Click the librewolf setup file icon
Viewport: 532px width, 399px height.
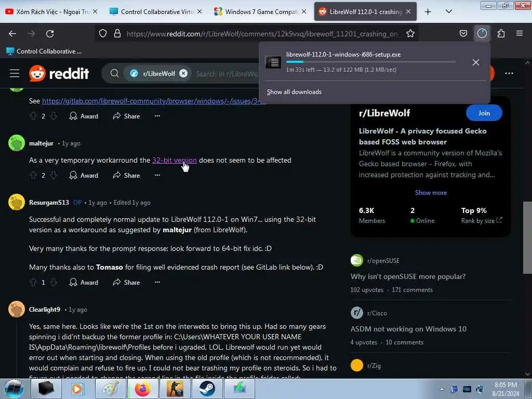pyautogui.click(x=273, y=62)
